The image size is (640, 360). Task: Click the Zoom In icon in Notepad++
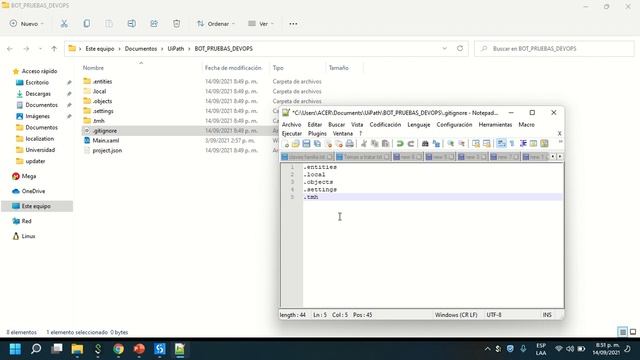(x=451, y=144)
